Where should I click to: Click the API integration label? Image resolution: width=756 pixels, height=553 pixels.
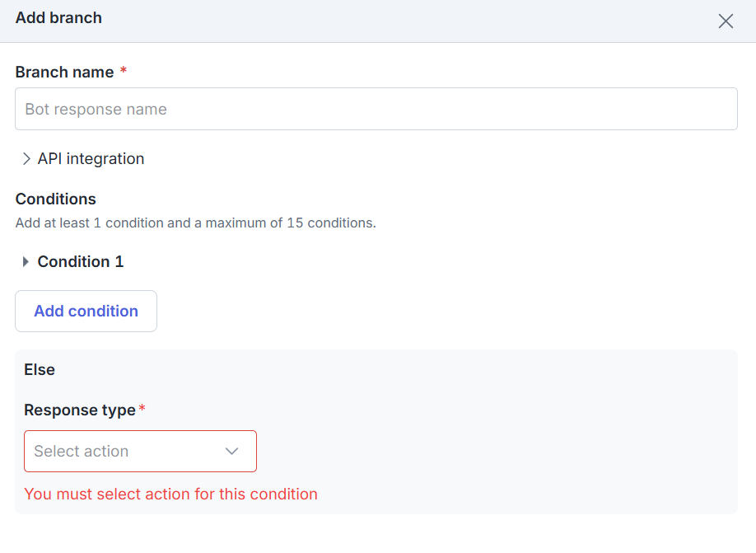pyautogui.click(x=91, y=159)
